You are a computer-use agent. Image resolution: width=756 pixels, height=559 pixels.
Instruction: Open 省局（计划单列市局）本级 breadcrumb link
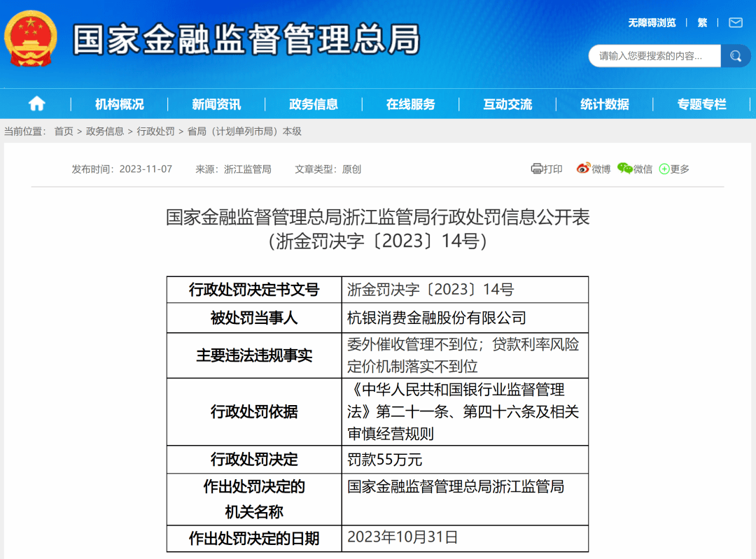tap(244, 131)
